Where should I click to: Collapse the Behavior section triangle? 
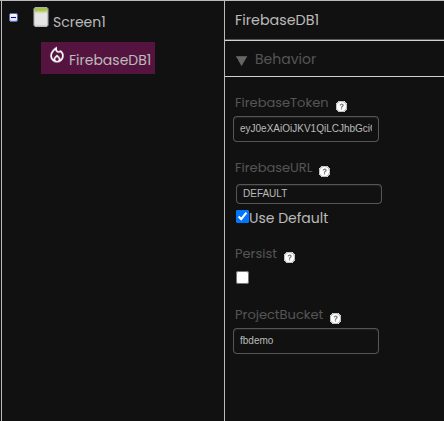click(x=241, y=60)
